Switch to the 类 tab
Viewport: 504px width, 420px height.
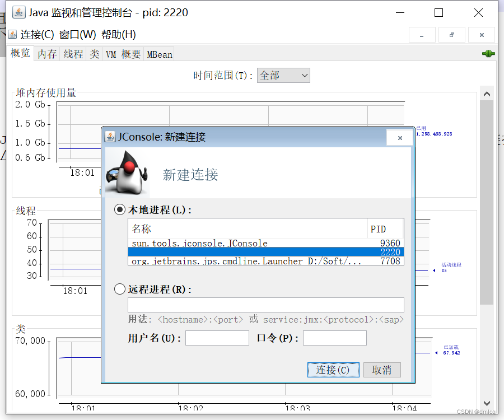(x=95, y=54)
